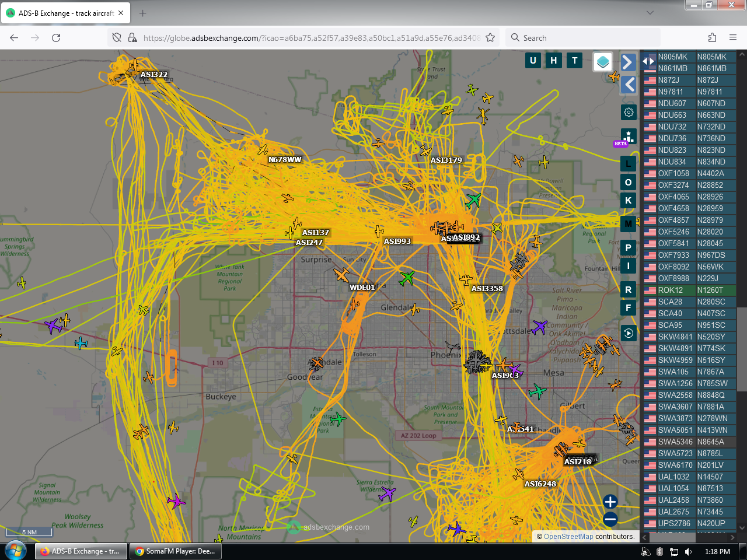Click registration N280SC in the SCA28 row
This screenshot has width=747, height=560.
point(711,302)
